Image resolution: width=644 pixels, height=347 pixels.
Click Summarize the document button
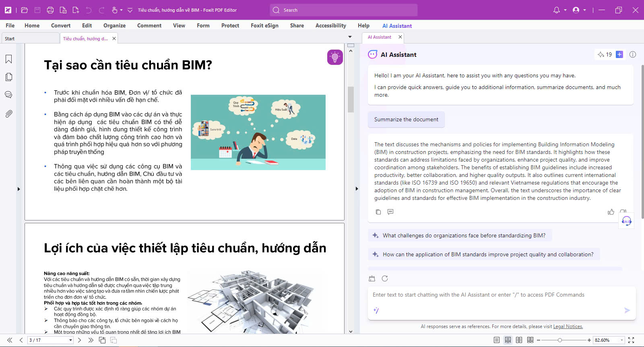tap(406, 119)
